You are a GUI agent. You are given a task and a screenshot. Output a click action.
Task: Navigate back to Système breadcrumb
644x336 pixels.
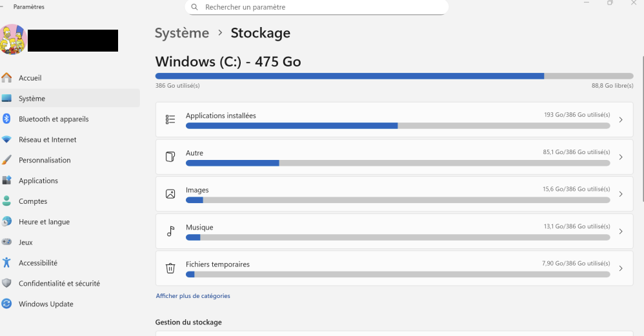(x=182, y=33)
